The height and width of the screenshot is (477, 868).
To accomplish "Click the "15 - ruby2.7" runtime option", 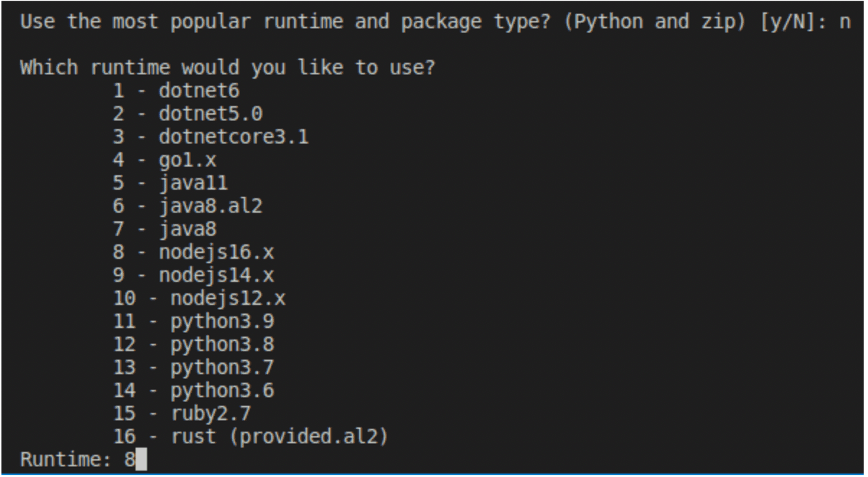I will (182, 414).
